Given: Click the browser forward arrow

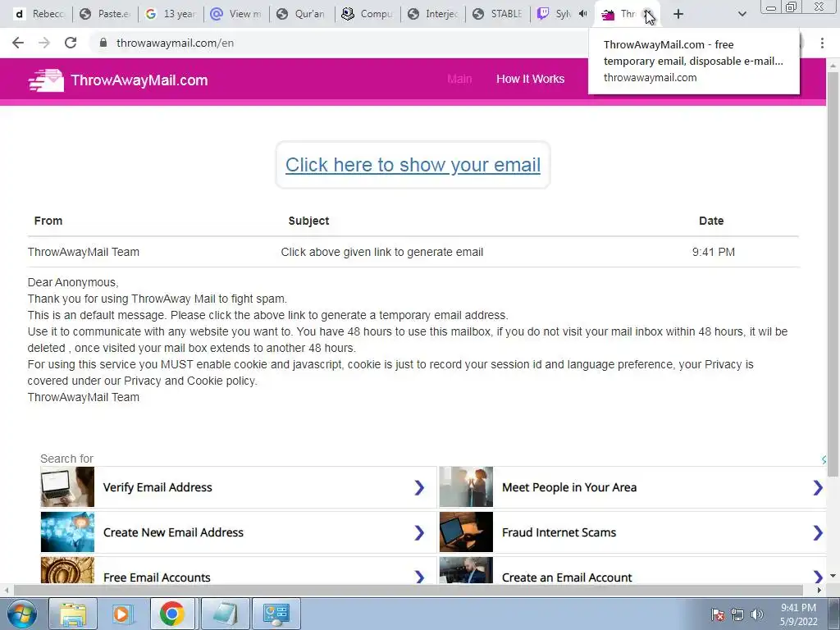Looking at the screenshot, I should pos(44,43).
